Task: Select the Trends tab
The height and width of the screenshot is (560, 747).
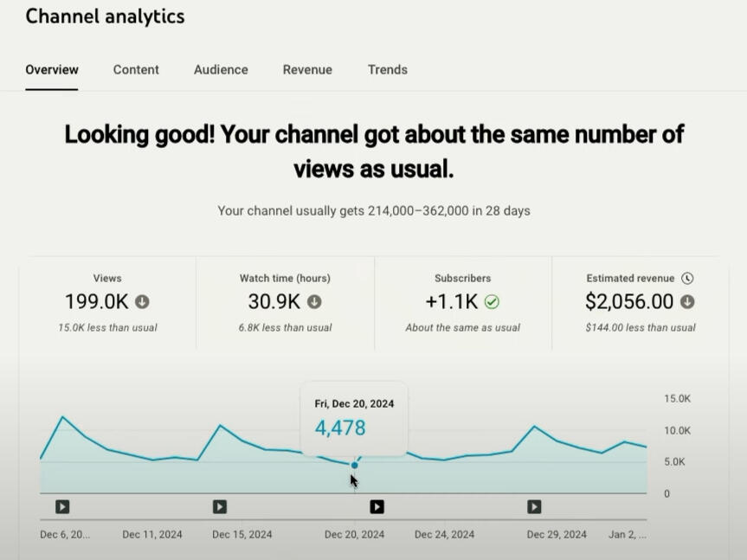Action: [387, 70]
